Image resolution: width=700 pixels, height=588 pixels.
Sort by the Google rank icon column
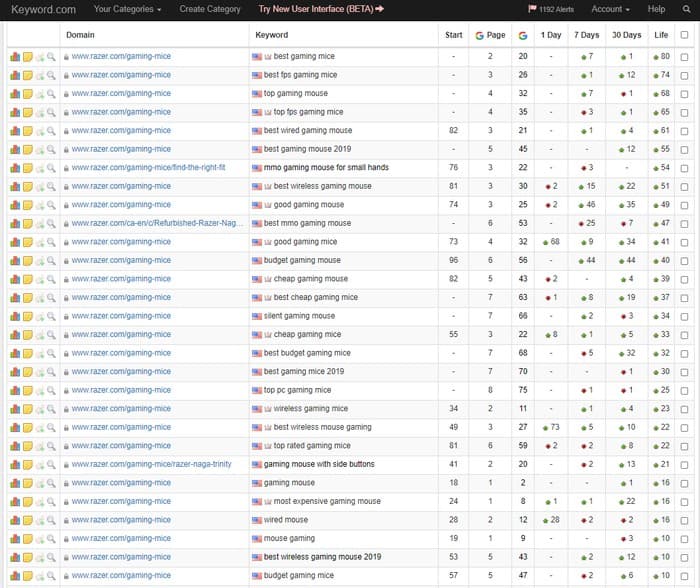pyautogui.click(x=523, y=34)
